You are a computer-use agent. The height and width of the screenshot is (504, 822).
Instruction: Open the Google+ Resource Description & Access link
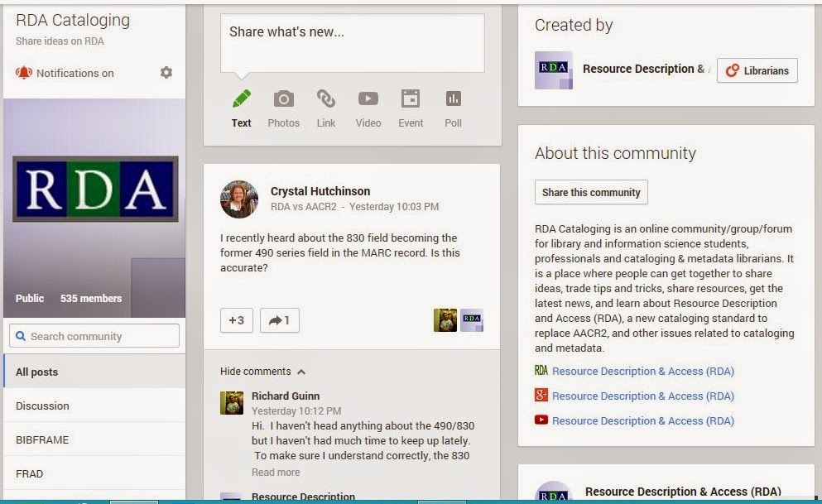[642, 396]
